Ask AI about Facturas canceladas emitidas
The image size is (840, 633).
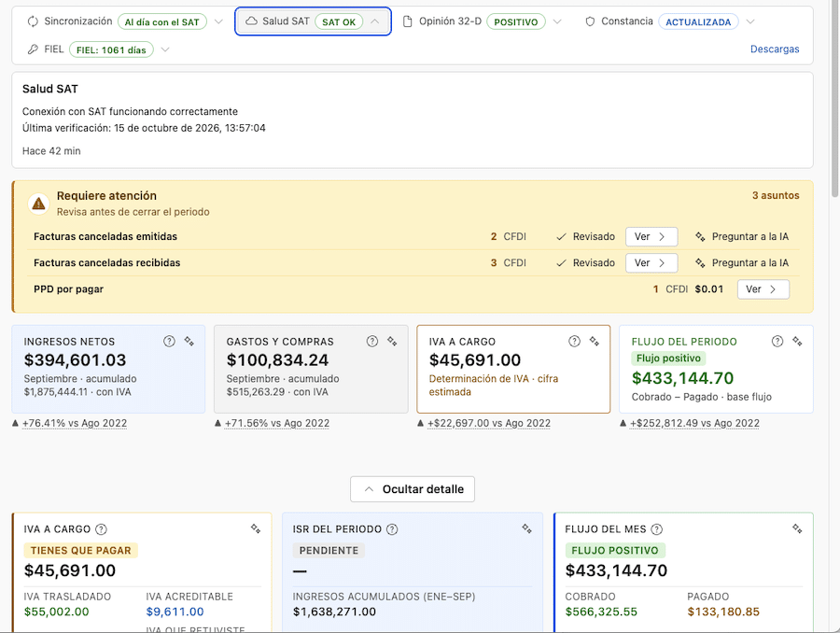pyautogui.click(x=742, y=237)
